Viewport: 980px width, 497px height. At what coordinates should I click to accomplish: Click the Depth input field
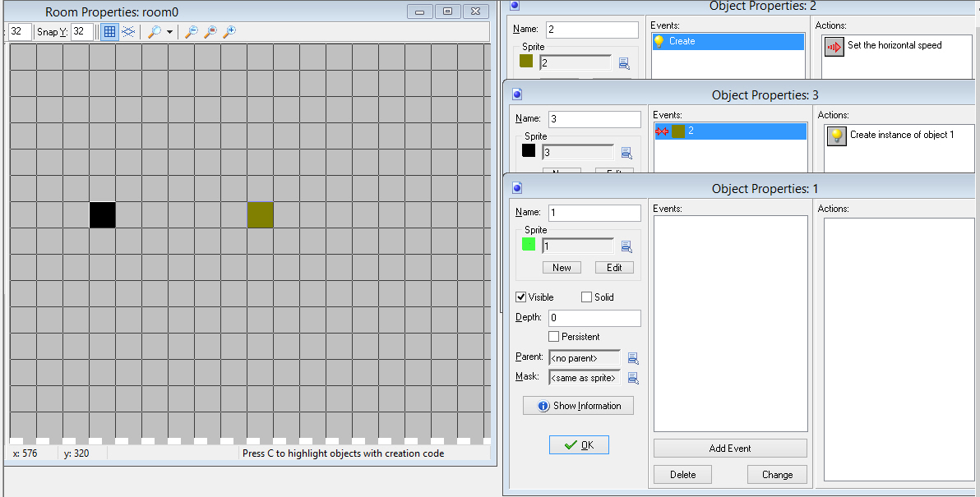click(594, 318)
